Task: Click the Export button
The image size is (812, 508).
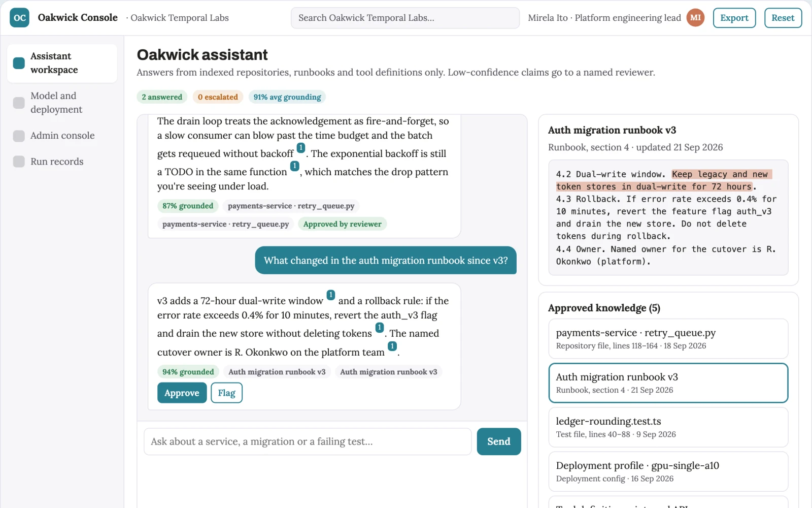Action: click(734, 18)
